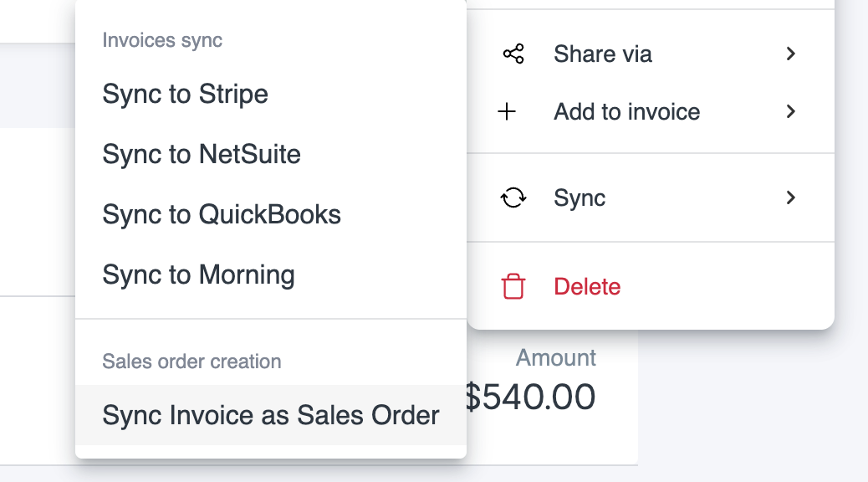Open the Sync submenu chevron
The image size is (868, 482).
[790, 197]
